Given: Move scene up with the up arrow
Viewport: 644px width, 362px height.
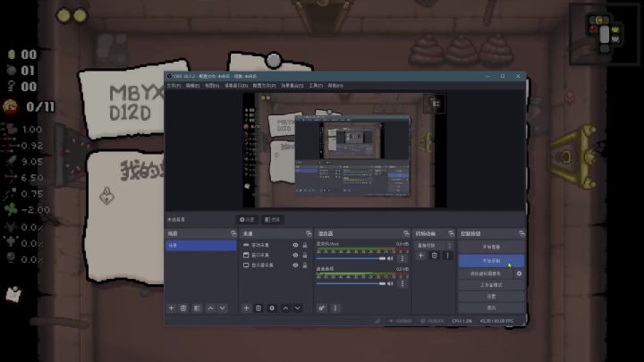Looking at the screenshot, I should tap(210, 307).
